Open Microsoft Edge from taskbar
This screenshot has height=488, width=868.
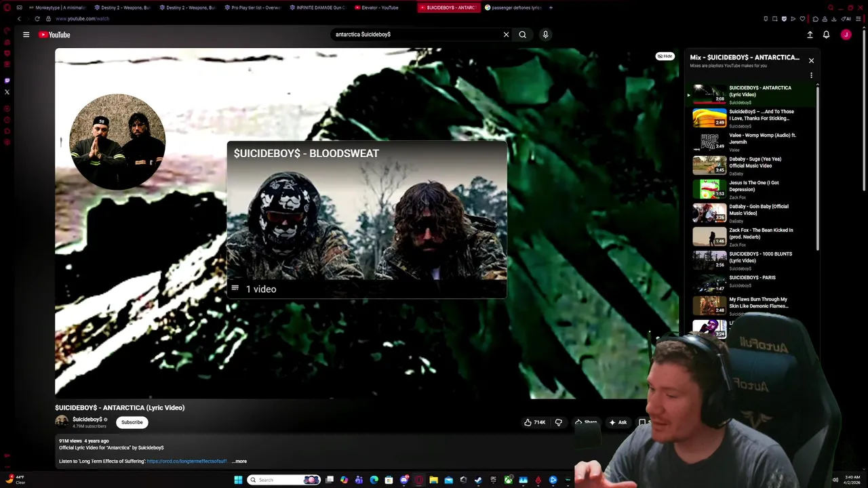pyautogui.click(x=374, y=480)
